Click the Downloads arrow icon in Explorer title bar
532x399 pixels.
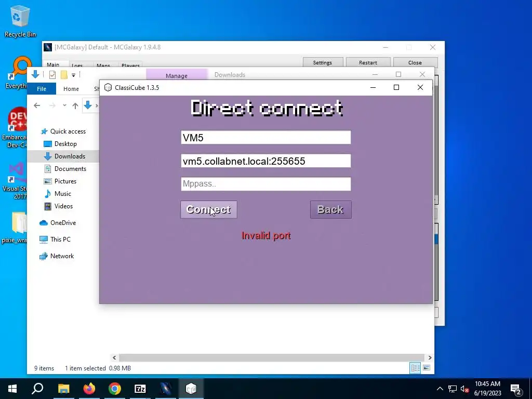pos(35,74)
